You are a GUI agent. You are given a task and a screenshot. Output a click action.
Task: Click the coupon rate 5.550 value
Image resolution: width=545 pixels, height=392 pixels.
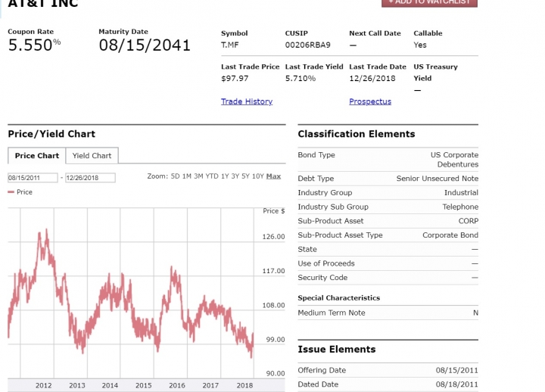pos(30,45)
